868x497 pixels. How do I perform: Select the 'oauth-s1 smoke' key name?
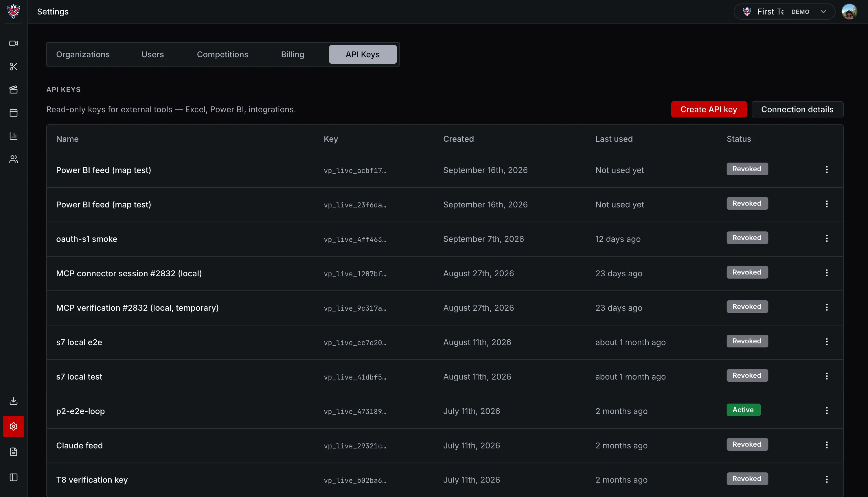click(x=87, y=239)
